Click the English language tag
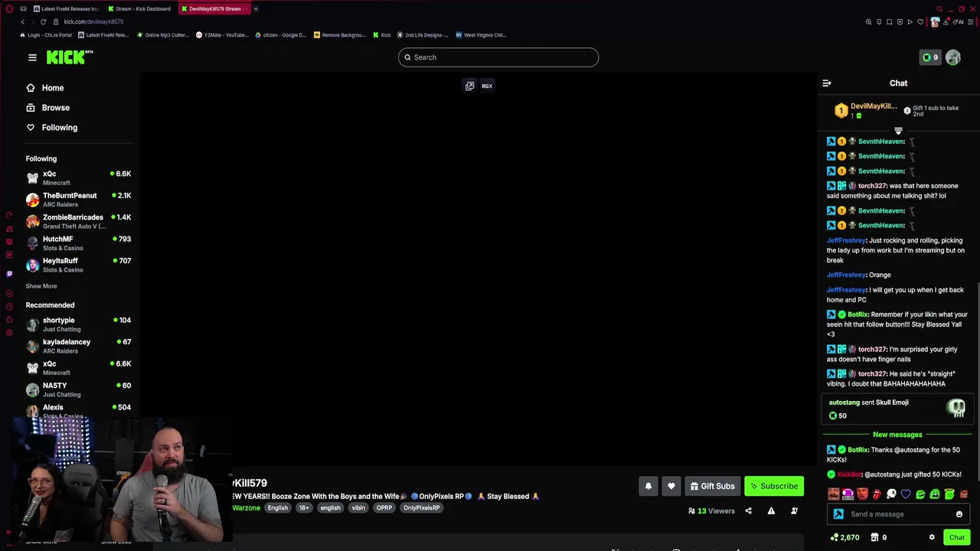Screen dimensions: 980x551 [278, 508]
